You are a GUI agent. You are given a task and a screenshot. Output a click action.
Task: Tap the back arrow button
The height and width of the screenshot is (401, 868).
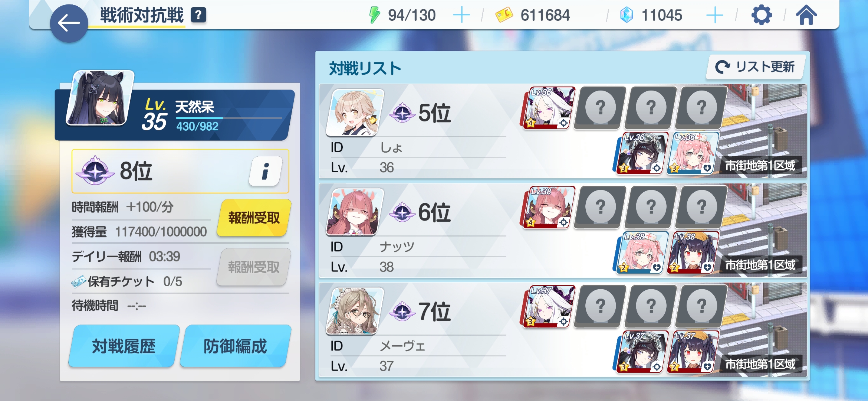point(69,23)
